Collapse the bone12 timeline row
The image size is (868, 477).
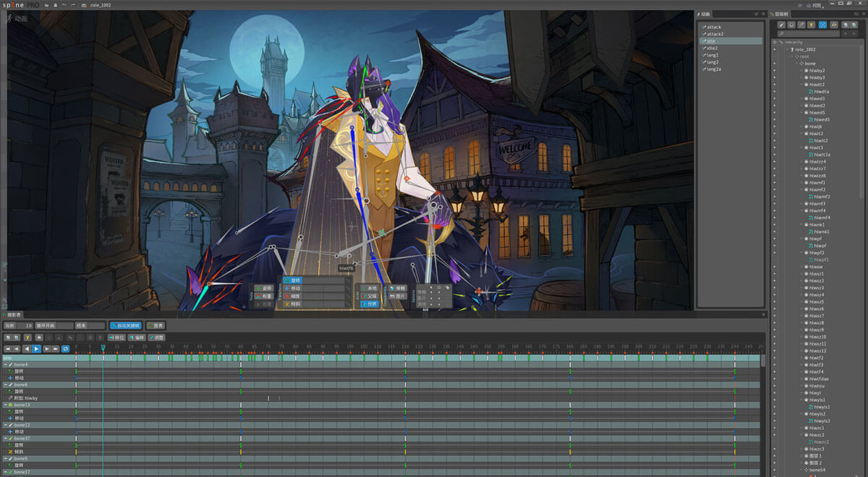(x=6, y=425)
